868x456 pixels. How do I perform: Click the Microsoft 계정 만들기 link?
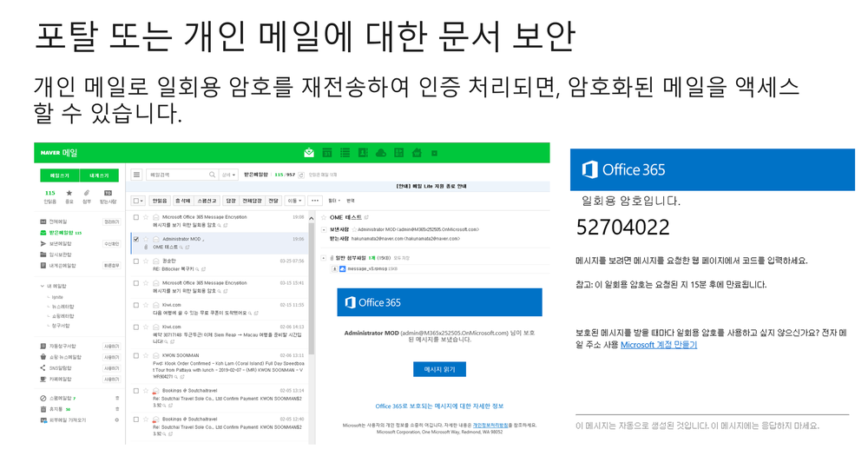(658, 345)
